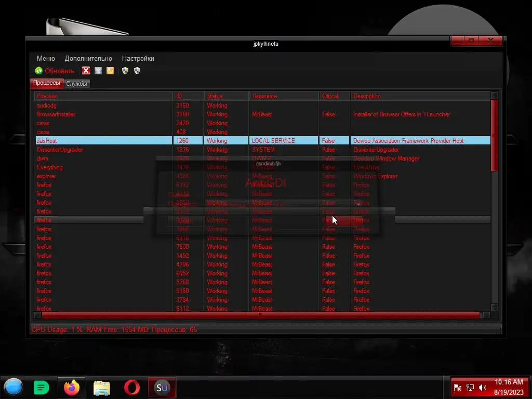Click the grey shield toolbar icon
This screenshot has width=532, height=399.
click(x=137, y=71)
